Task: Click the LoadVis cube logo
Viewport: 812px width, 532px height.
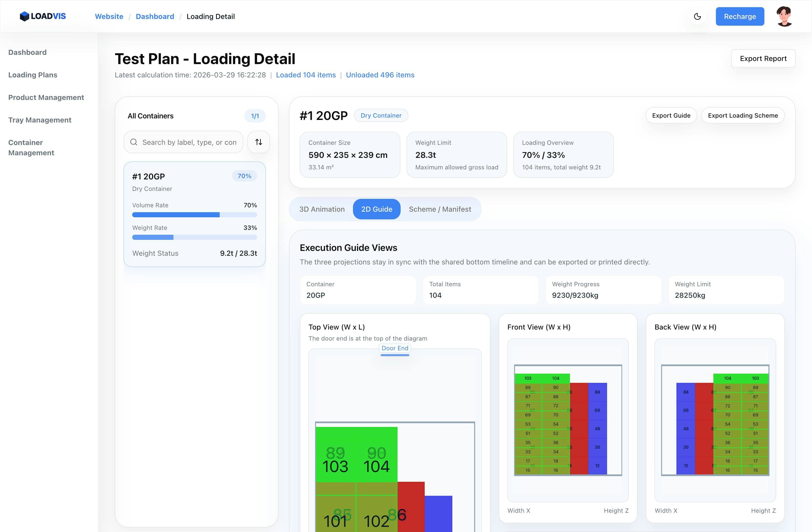Action: [25, 16]
